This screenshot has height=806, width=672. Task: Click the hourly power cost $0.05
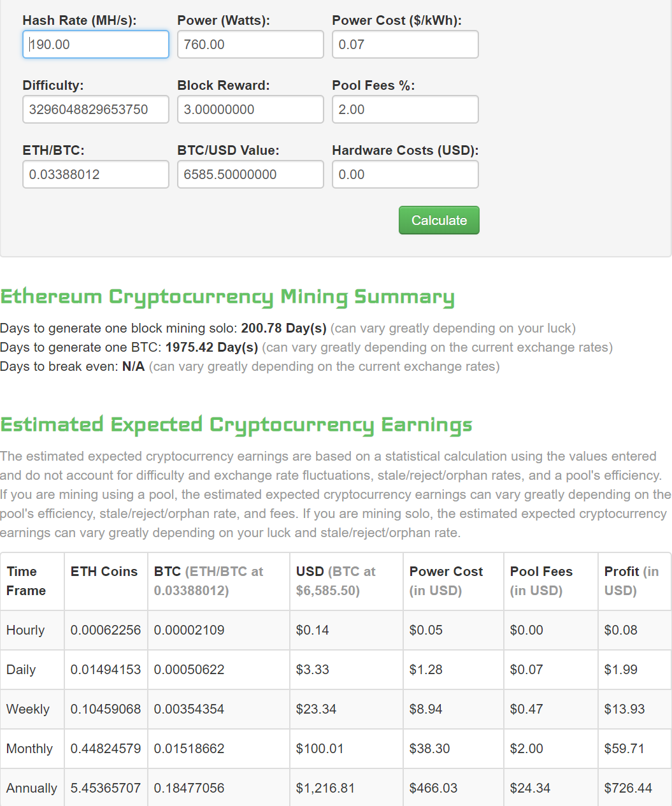click(426, 630)
